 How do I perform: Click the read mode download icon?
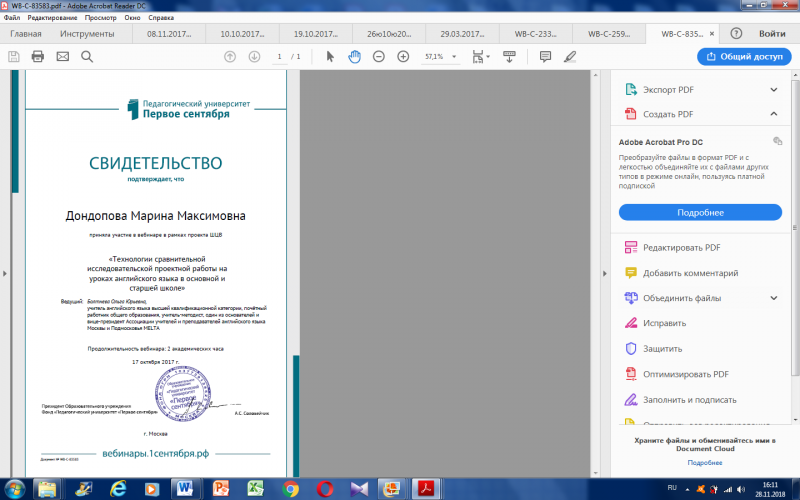(509, 57)
